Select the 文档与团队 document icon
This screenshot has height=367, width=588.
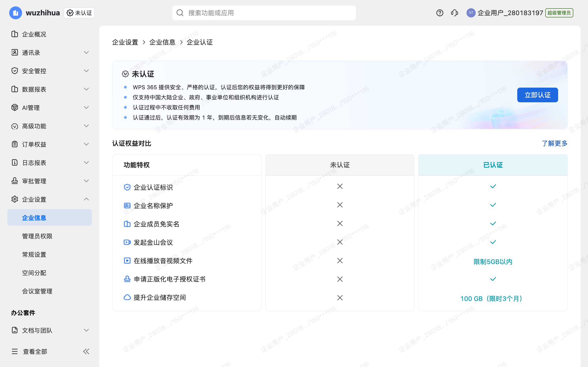pyautogui.click(x=14, y=330)
